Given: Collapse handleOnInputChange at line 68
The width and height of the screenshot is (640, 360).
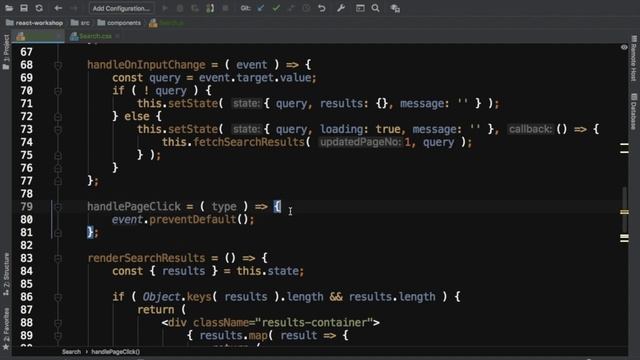Looking at the screenshot, I should pos(58,65).
